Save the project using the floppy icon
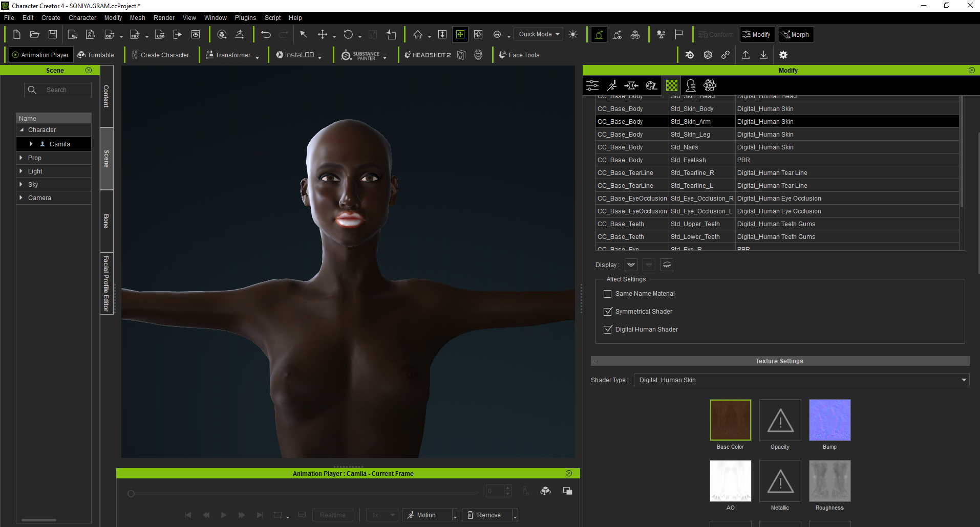Viewport: 980px width, 527px height. (52, 34)
